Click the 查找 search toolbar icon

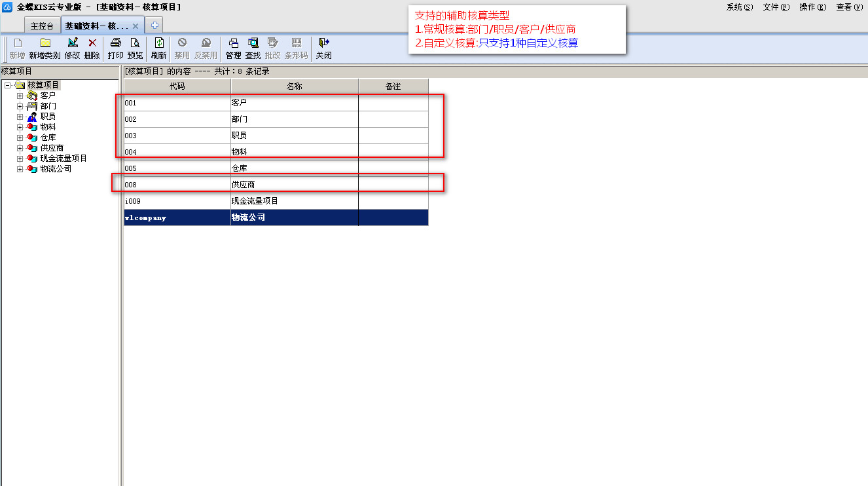point(253,43)
